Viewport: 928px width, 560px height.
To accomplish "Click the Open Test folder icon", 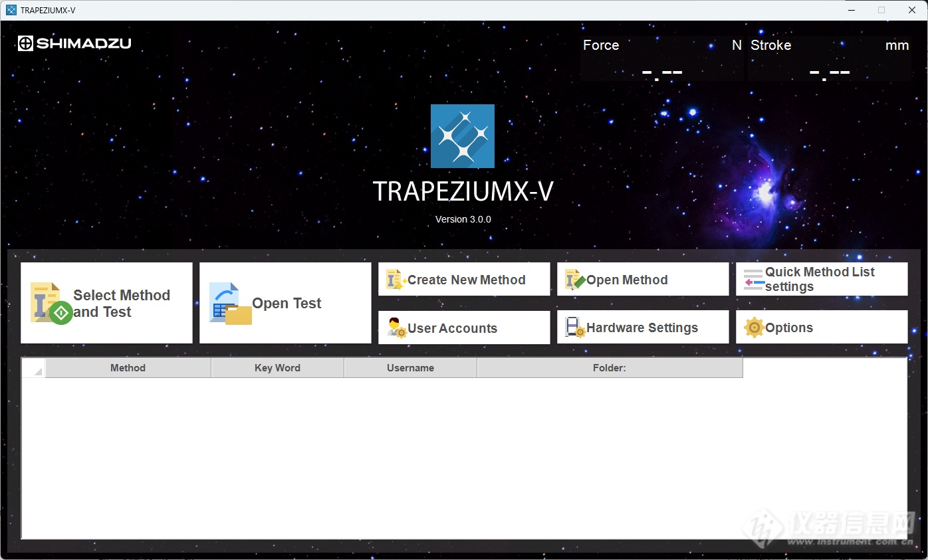I will click(231, 303).
